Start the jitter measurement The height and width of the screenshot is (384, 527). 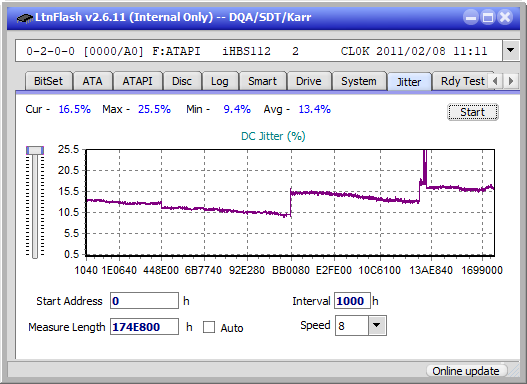point(473,112)
